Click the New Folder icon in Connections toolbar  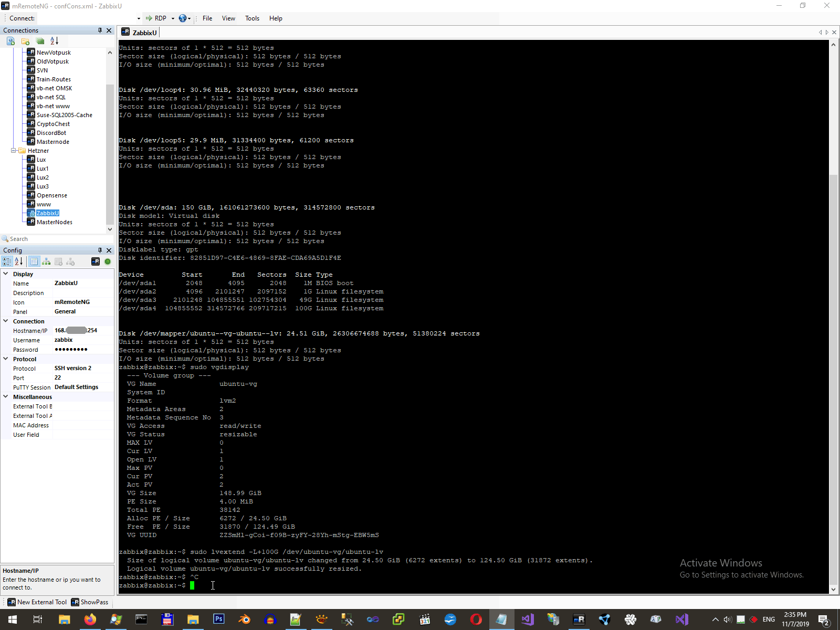point(25,41)
